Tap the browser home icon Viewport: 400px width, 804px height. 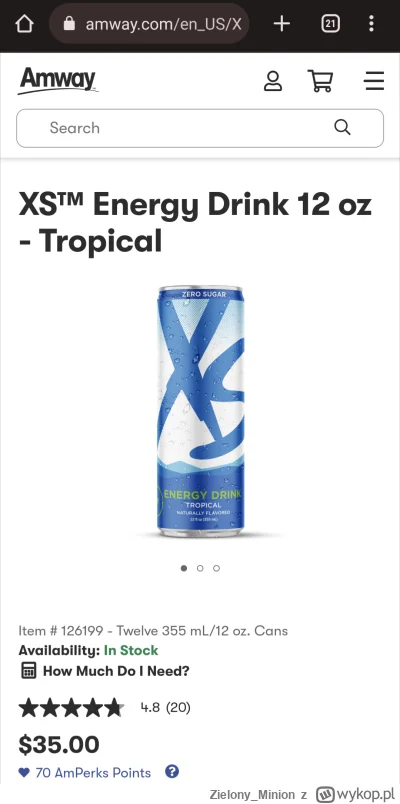(x=25, y=24)
